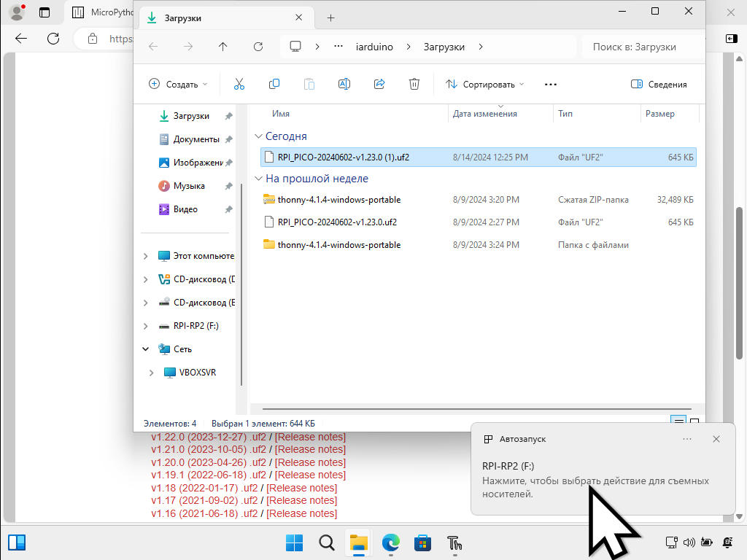Click the Paste clipboard icon

309,85
